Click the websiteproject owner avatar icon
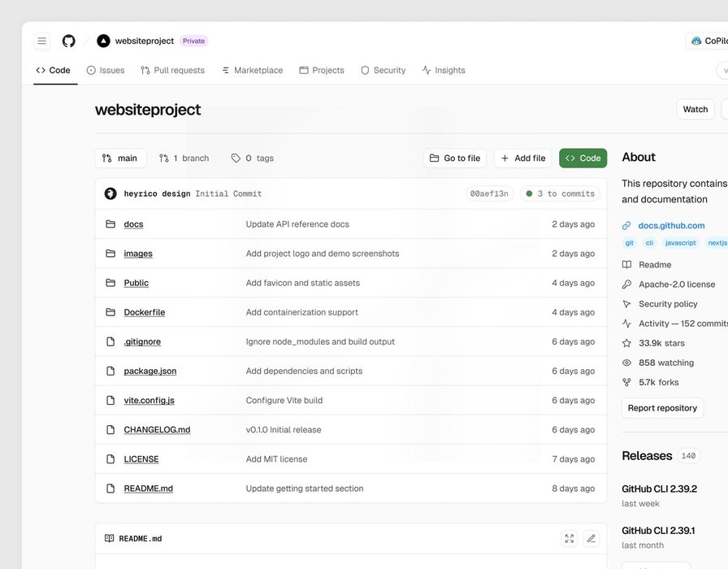The height and width of the screenshot is (569, 728). coord(103,41)
